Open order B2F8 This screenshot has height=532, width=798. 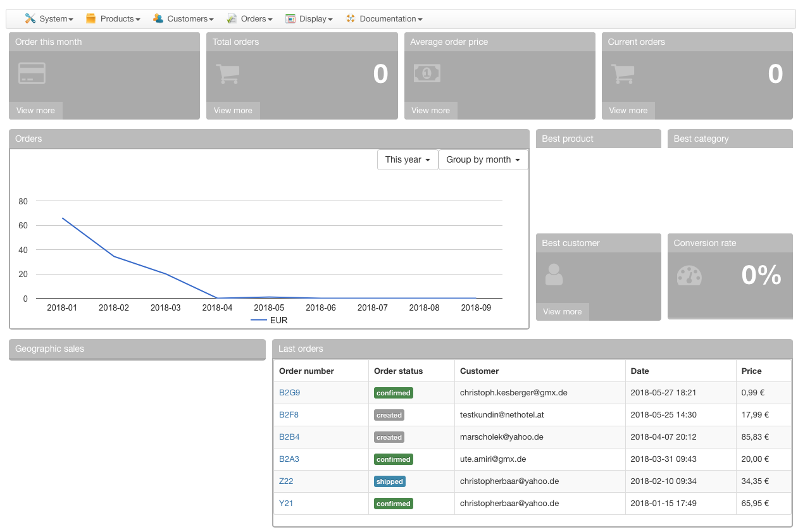point(289,415)
